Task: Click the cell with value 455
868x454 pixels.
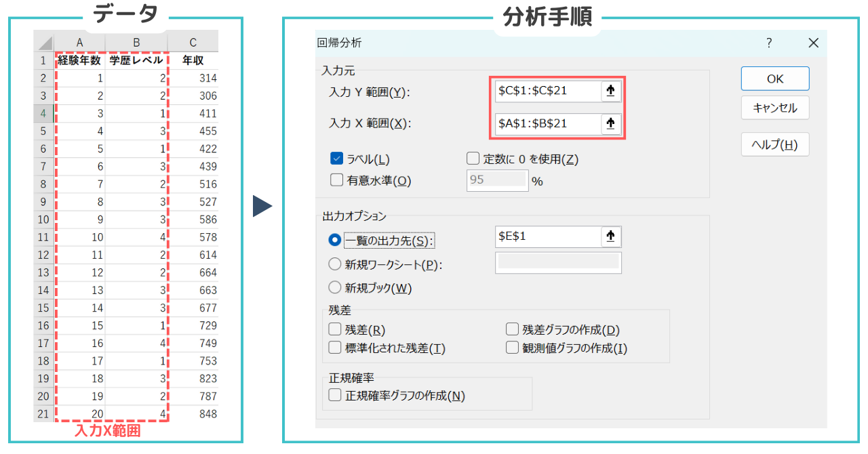Action: point(193,131)
